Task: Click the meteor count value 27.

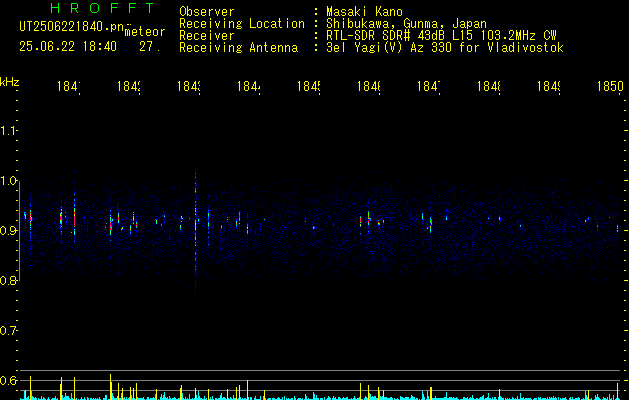Action: (x=150, y=47)
